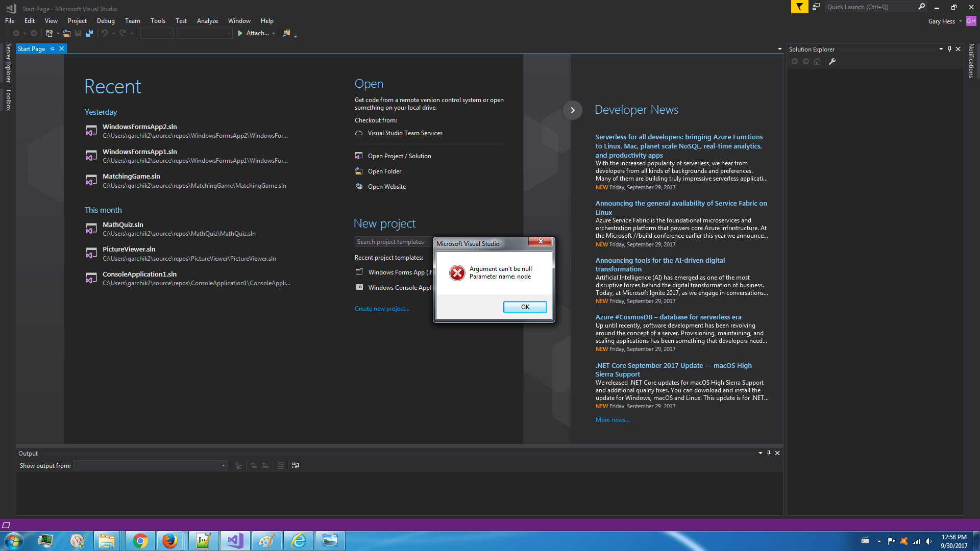Click the Redo toolbar icon

pos(122,33)
